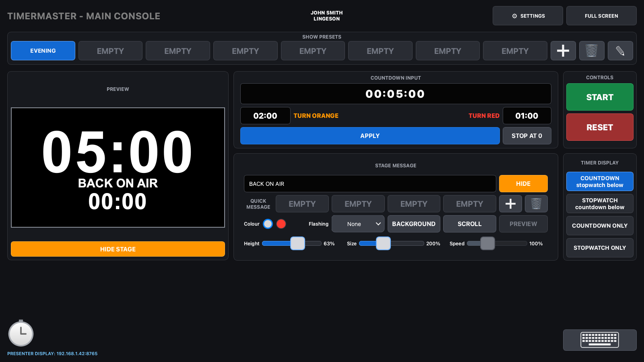Viewport: 644px width, 362px height.
Task: Click the stage message text field BACK ON AIR
Action: (370, 183)
